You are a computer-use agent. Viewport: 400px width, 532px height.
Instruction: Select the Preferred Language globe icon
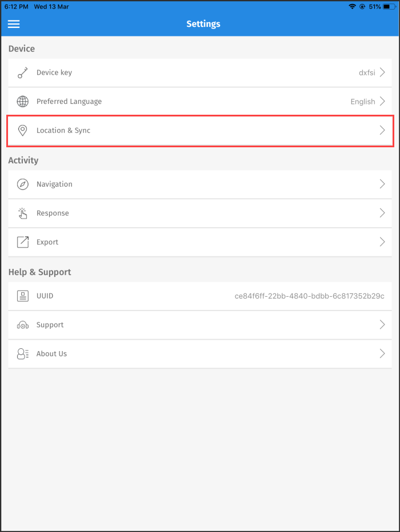[22, 101]
